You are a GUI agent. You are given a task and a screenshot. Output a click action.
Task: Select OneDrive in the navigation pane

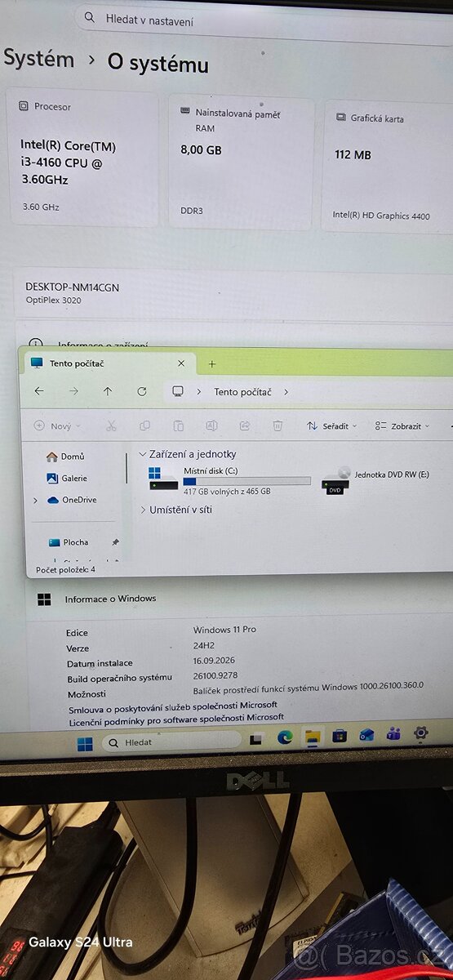[71, 500]
